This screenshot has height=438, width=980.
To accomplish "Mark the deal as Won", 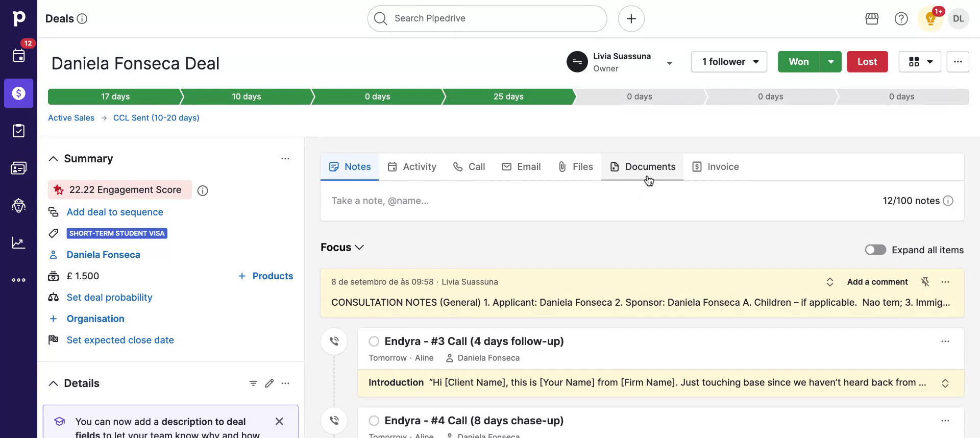I will point(799,62).
